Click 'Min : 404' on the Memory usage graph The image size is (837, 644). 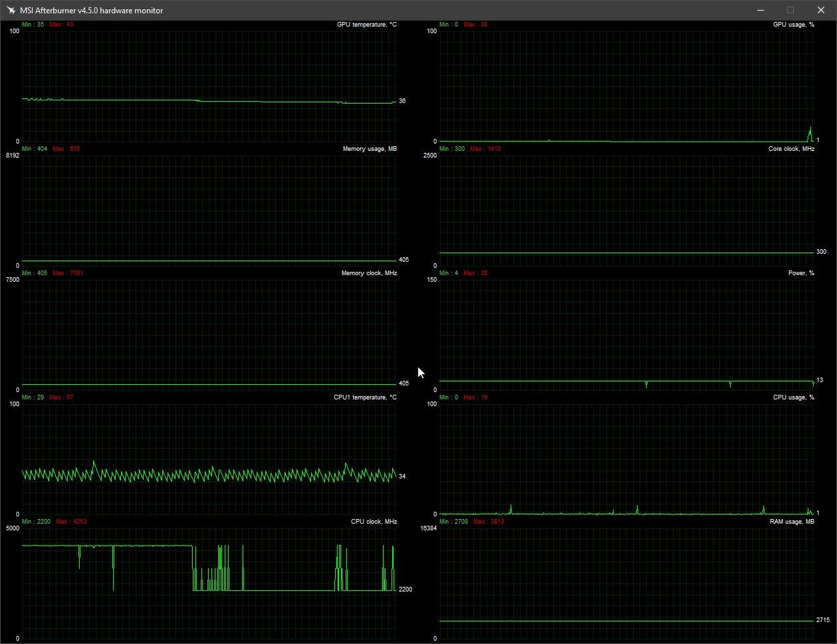coord(35,149)
